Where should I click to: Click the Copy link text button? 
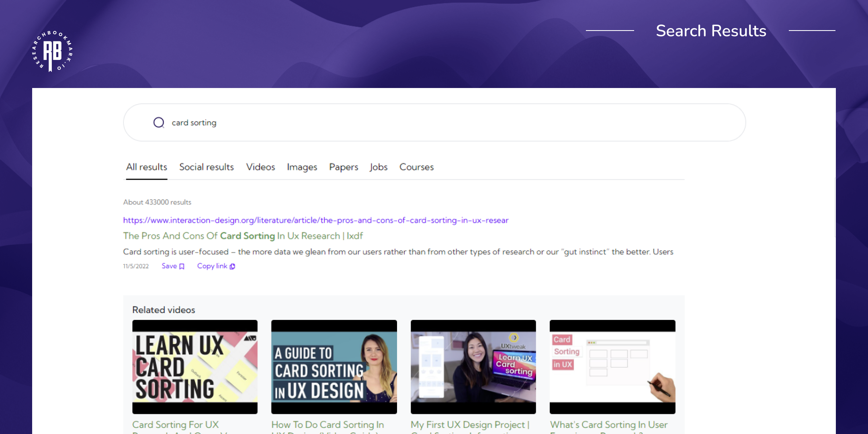tap(212, 266)
